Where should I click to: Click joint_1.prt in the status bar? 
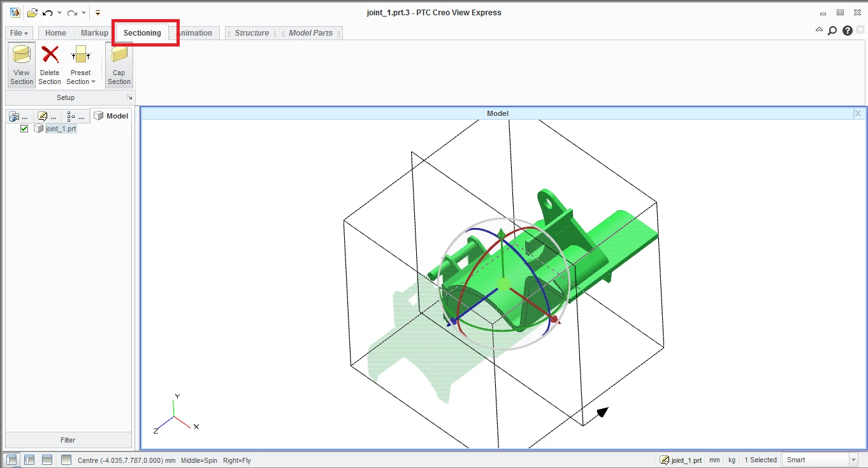coord(681,460)
